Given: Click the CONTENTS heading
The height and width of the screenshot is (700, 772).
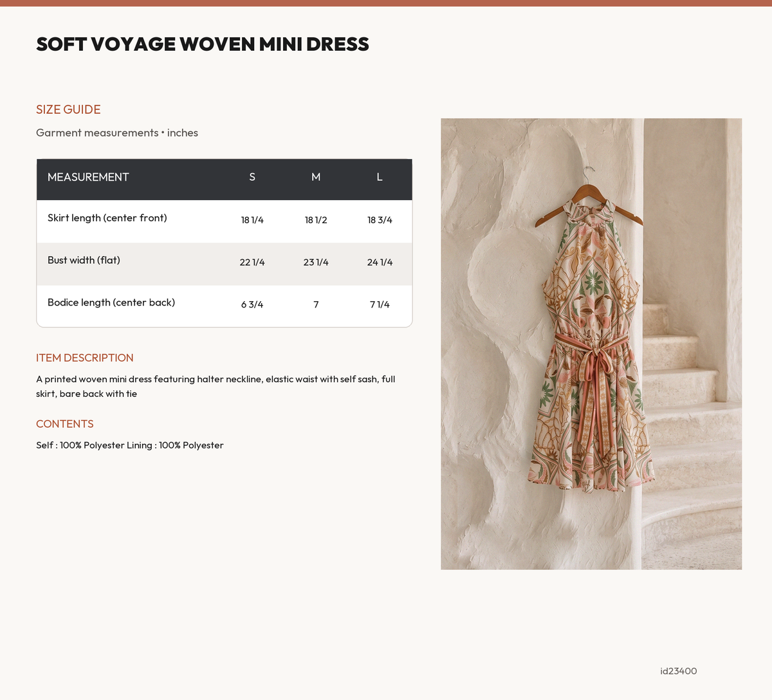Looking at the screenshot, I should coord(65,424).
